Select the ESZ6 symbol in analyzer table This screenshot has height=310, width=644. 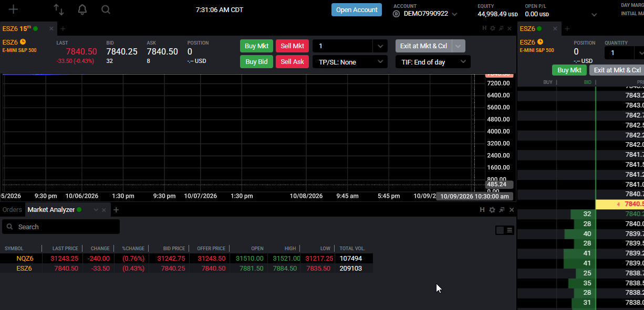click(24, 269)
